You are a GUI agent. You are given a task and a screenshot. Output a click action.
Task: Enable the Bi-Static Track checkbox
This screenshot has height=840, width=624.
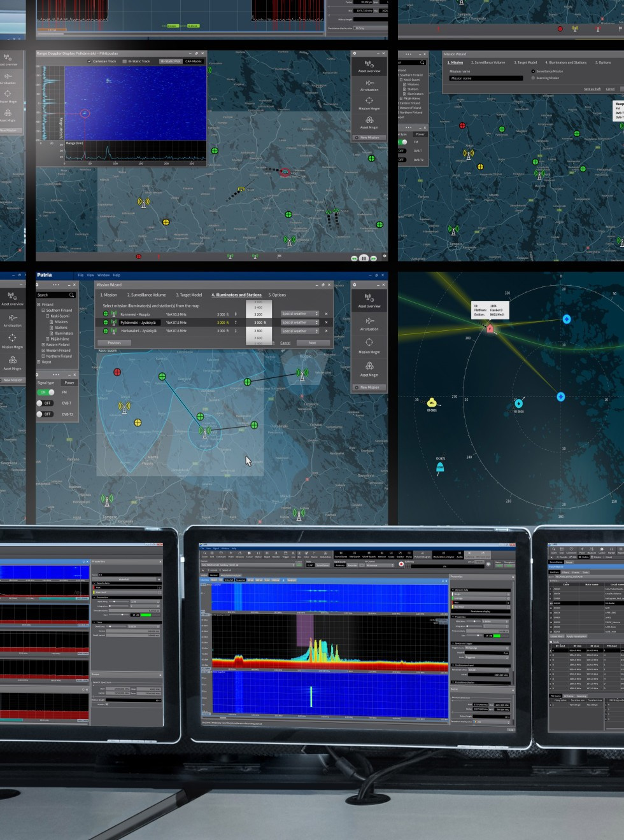[125, 61]
